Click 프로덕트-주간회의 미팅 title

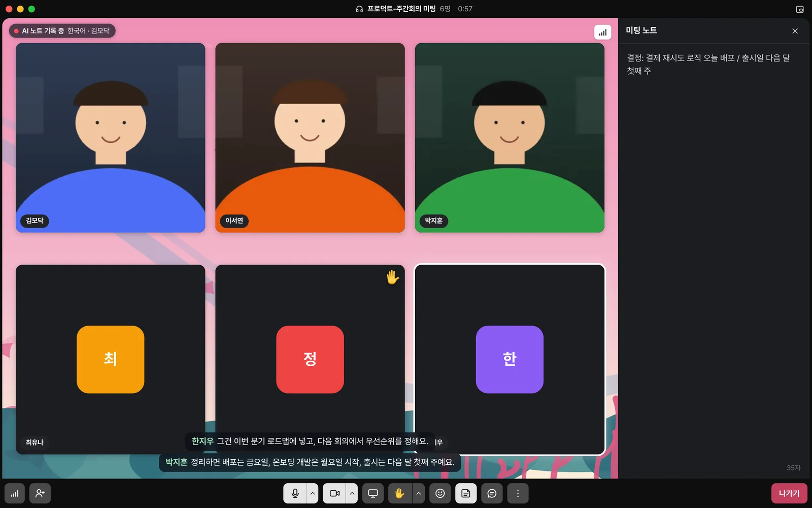point(401,9)
